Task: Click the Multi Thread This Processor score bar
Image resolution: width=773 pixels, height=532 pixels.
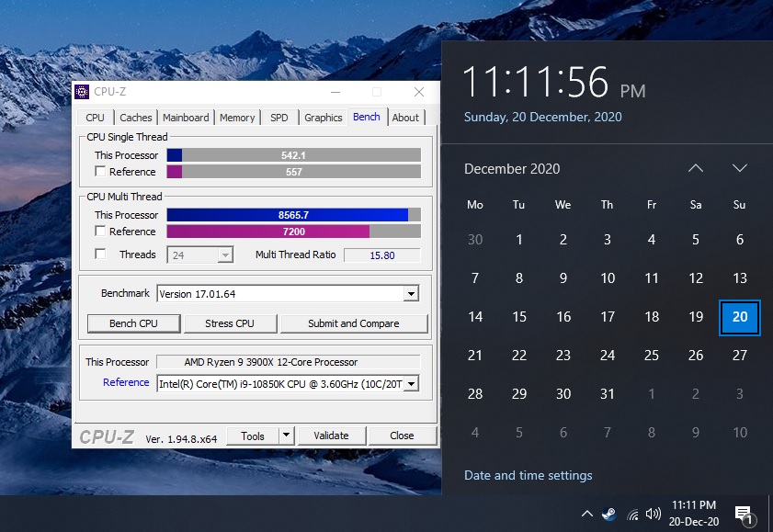Action: (x=294, y=215)
